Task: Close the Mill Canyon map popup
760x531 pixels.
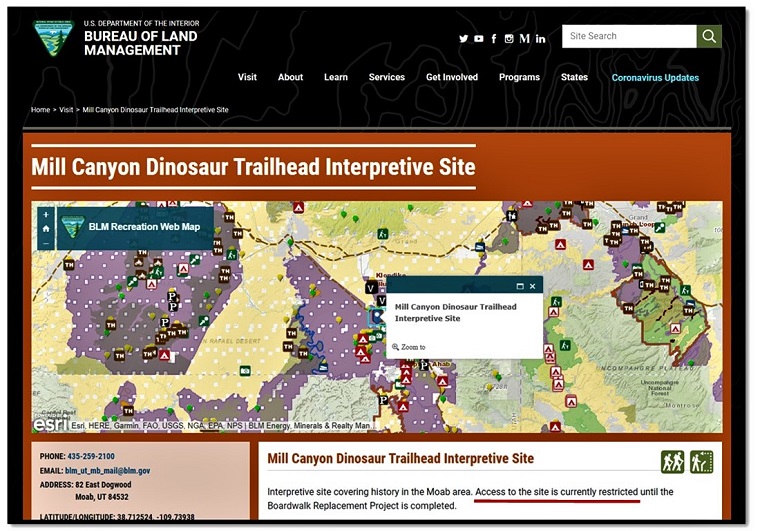Action: point(533,286)
